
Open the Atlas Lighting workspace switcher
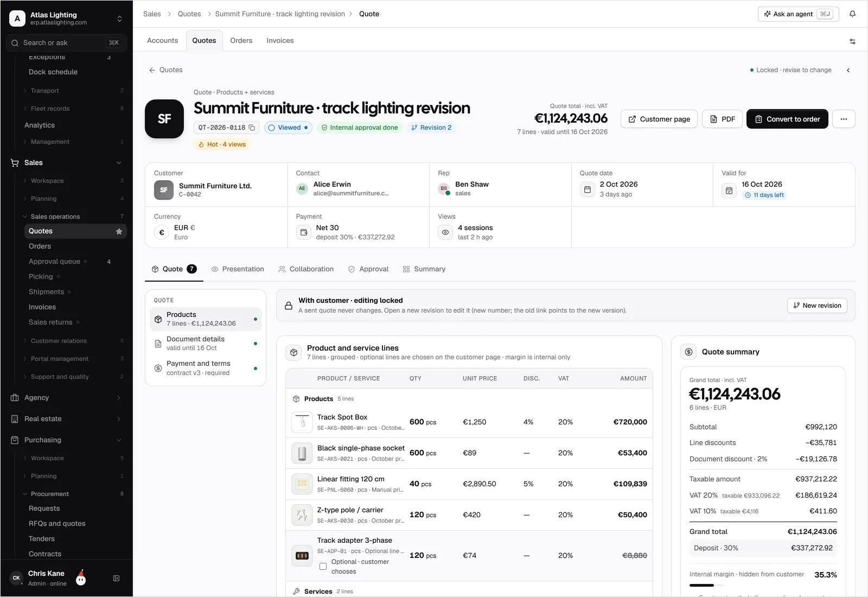(x=66, y=18)
